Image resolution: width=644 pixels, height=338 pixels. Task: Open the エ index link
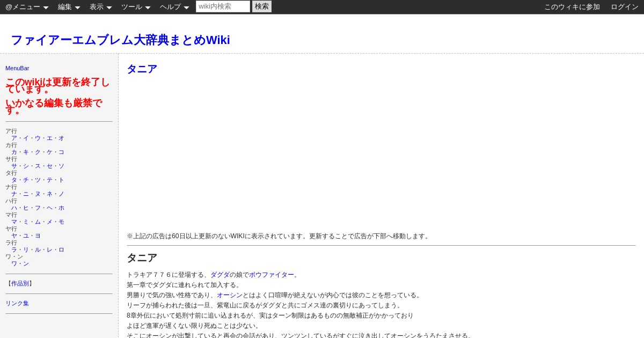[x=49, y=138]
